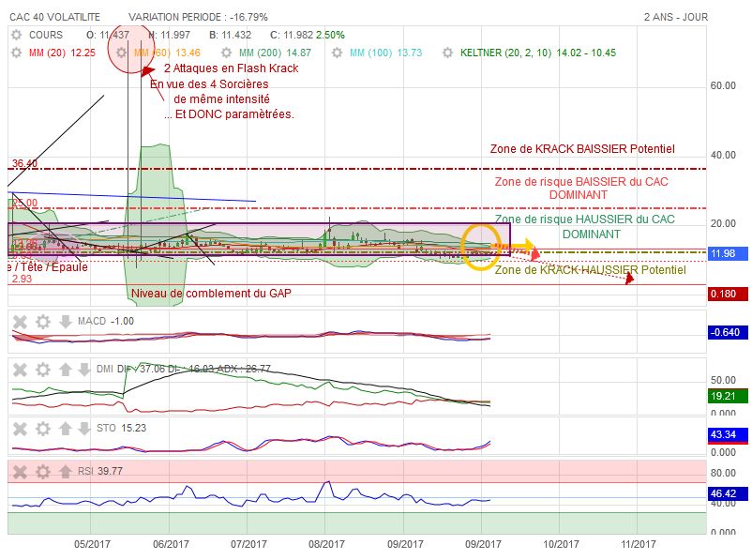The image size is (752, 560).
Task: Click the CAC 40 VOLATILITE title
Action: click(54, 17)
